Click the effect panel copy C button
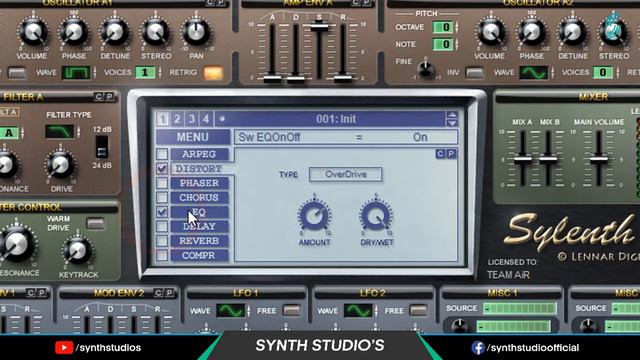 coord(440,154)
